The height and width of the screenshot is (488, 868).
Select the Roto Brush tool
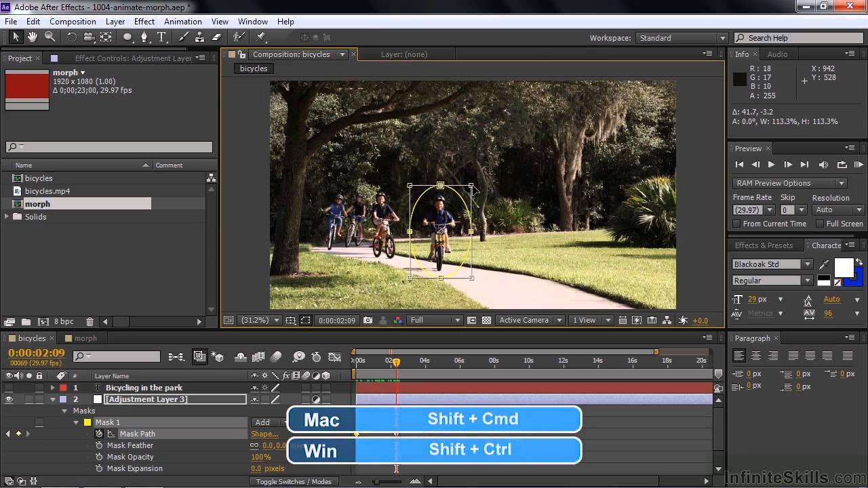pos(238,37)
